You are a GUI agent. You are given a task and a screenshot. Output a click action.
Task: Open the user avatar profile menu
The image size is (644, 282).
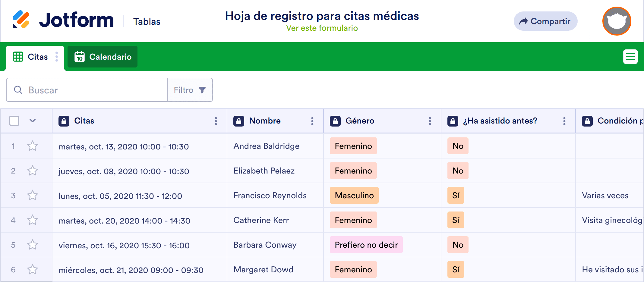click(x=617, y=21)
